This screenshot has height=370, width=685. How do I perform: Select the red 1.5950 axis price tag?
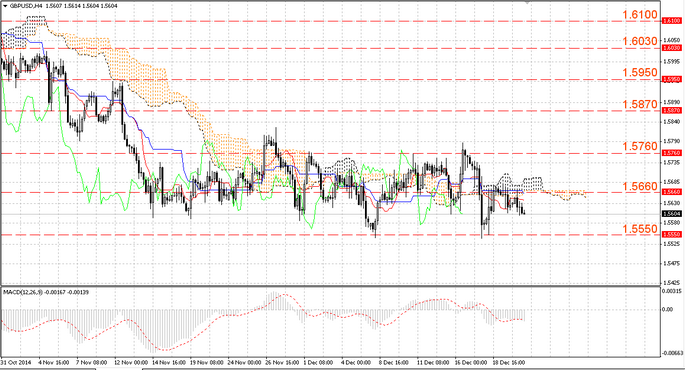[672, 79]
